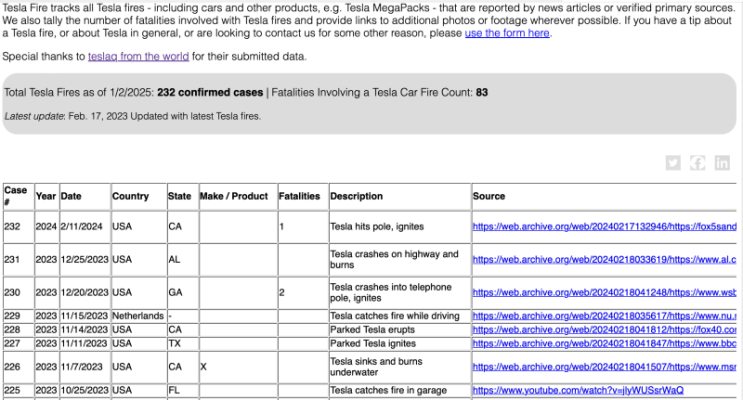Viewport: 743px width, 400px height.
Task: Open source link for case 231
Action: tap(604, 260)
